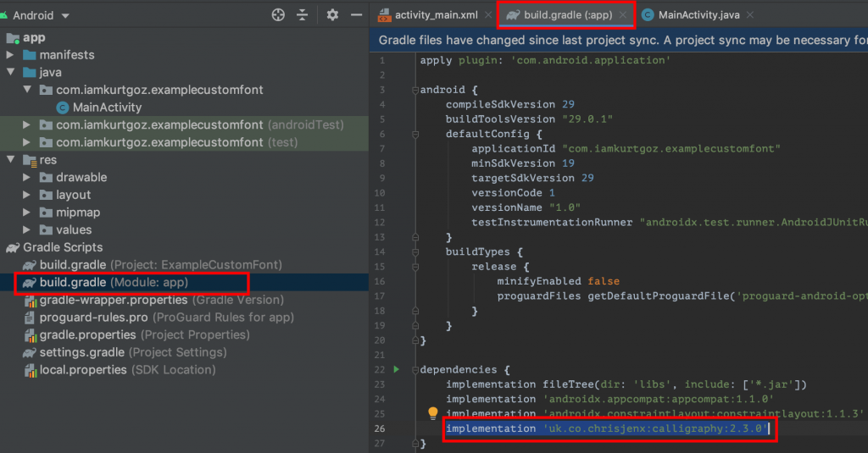The width and height of the screenshot is (868, 453).
Task: Click the MainActivity class C icon
Action: [x=63, y=108]
